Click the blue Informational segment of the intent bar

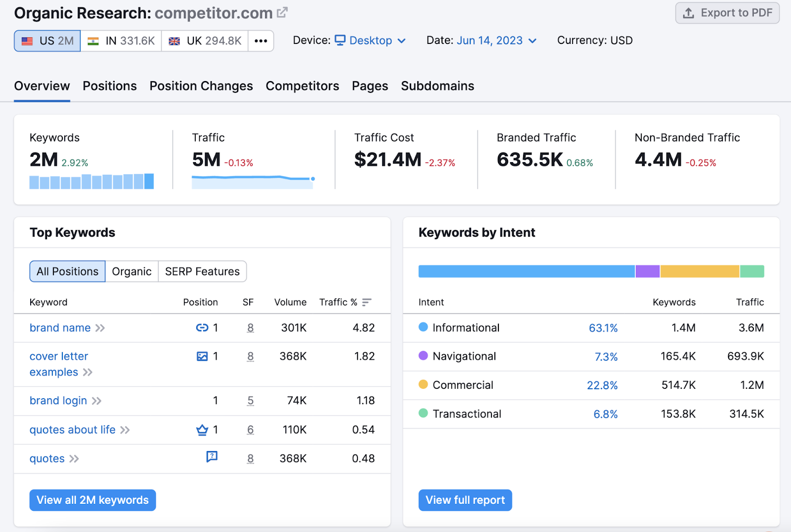pyautogui.click(x=527, y=271)
